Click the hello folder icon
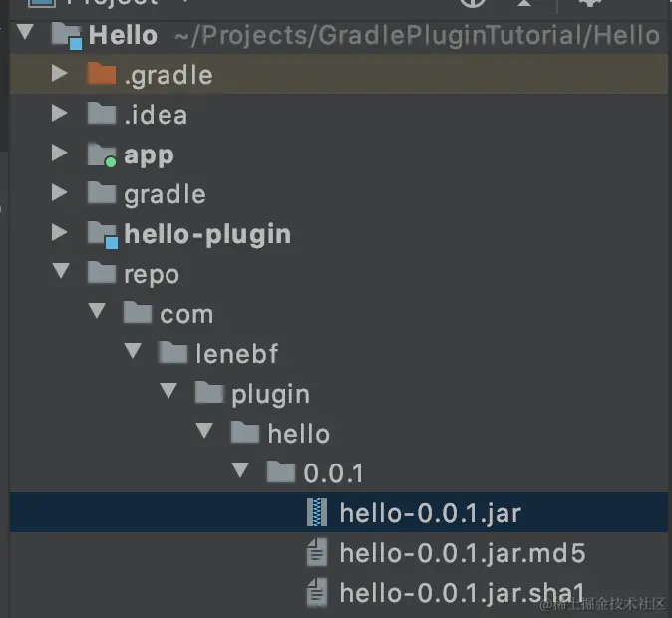This screenshot has width=672, height=618. click(245, 432)
